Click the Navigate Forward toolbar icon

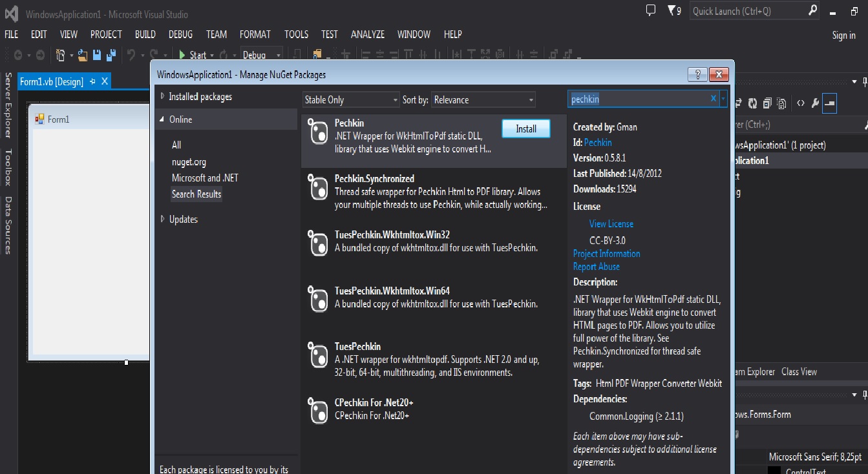40,55
